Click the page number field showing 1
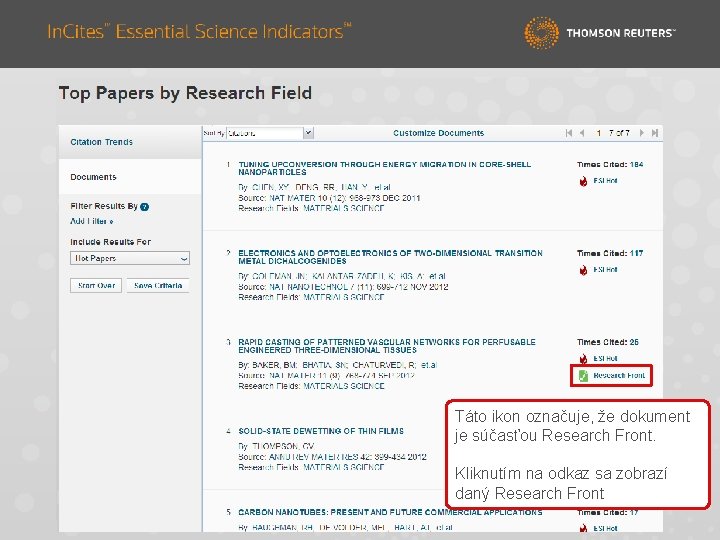The image size is (720, 540). coord(599,133)
